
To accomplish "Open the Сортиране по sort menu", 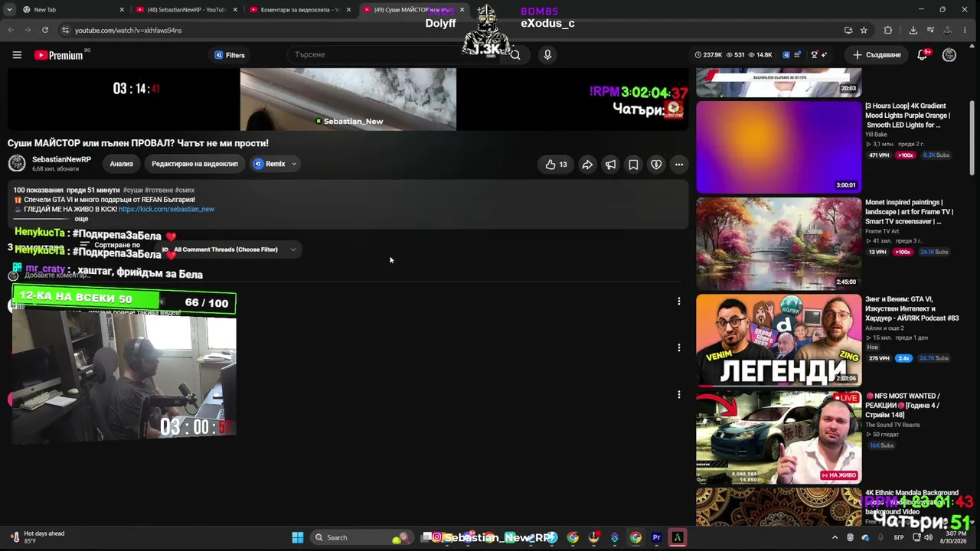I will tap(110, 246).
